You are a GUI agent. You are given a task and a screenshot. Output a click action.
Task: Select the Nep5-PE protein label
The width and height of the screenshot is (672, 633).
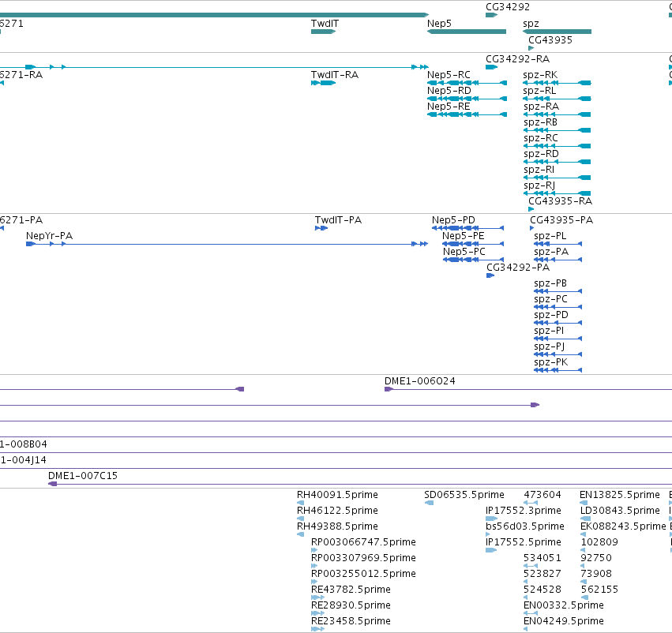click(x=464, y=236)
